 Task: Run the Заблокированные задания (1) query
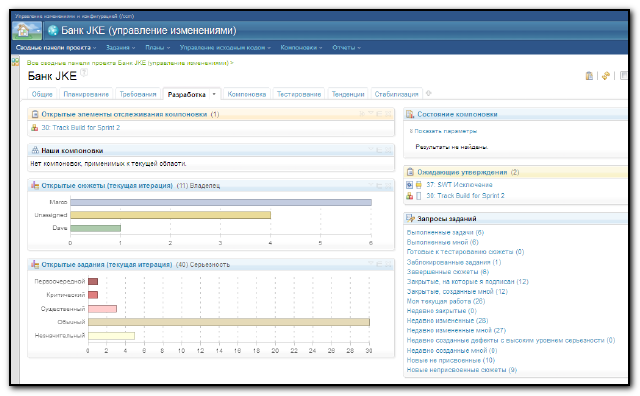pos(454,262)
